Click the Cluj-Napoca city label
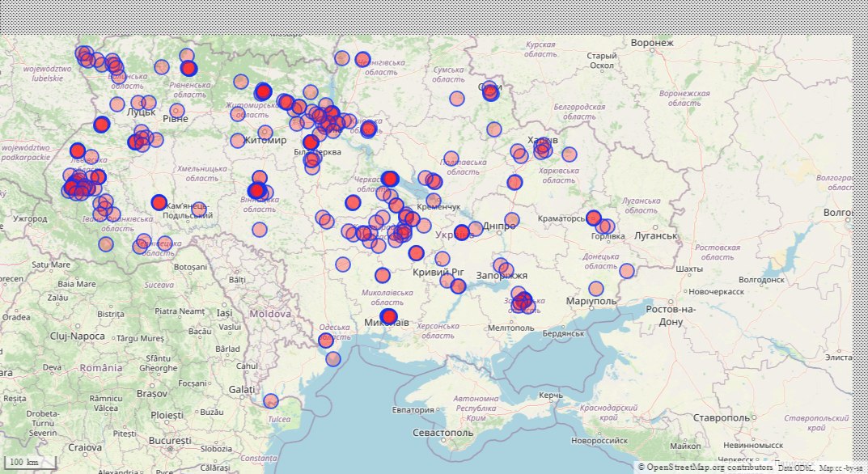The width and height of the screenshot is (868, 474). (78, 336)
